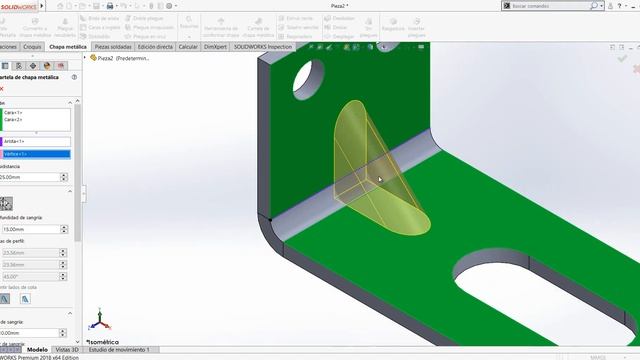The image size is (640, 360).
Task: Select the Vistas 3D bottom tab
Action: tap(67, 350)
